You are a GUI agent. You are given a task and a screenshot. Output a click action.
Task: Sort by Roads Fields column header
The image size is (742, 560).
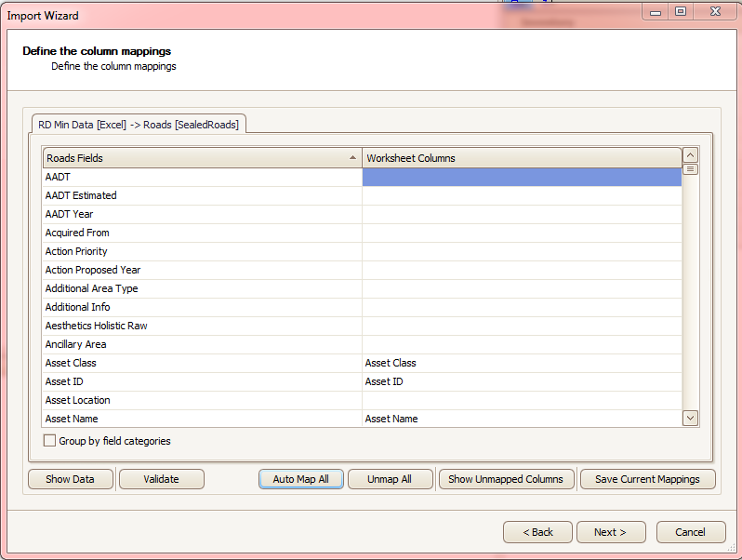coord(203,158)
